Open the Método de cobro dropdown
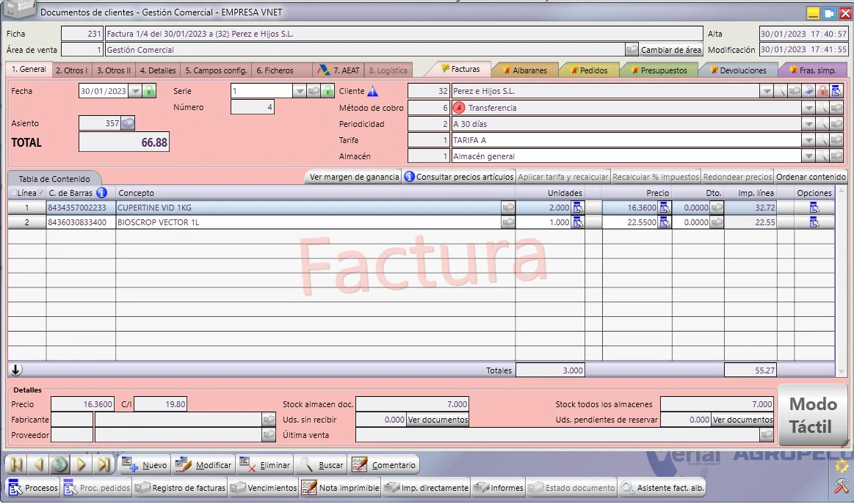This screenshot has width=854, height=504. 808,108
